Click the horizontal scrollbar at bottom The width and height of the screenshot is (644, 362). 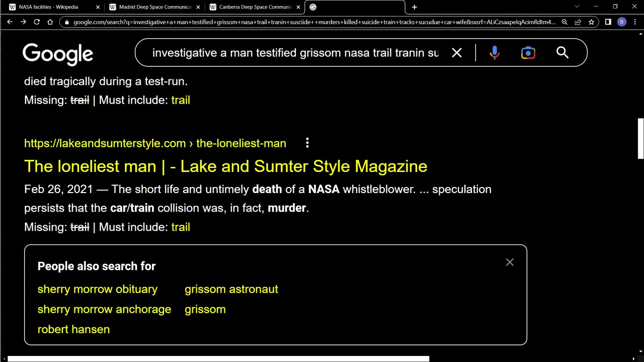point(218,359)
